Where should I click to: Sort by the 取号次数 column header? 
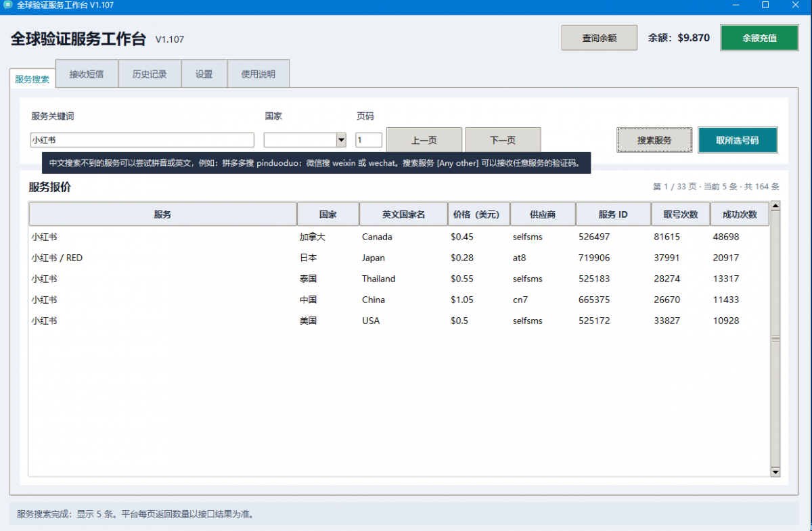pos(681,214)
